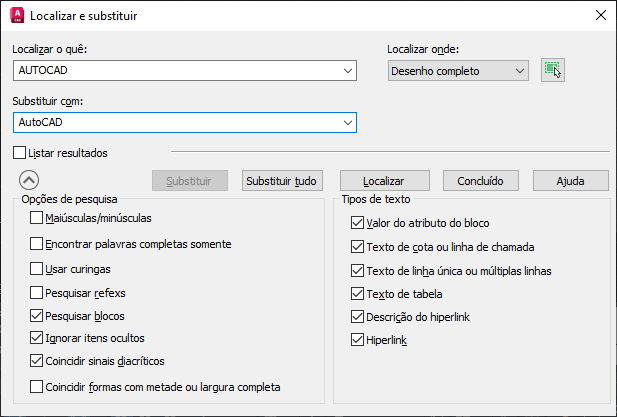Open the 'Localizar o quê' dropdown list
Viewport: 617px width, 417px height.
coord(347,71)
